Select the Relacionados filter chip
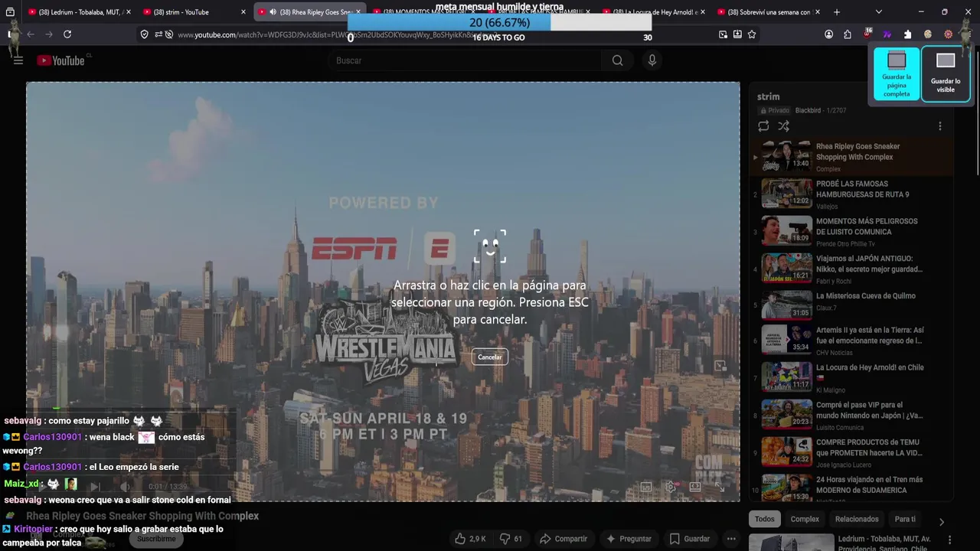The height and width of the screenshot is (551, 980). point(857,519)
